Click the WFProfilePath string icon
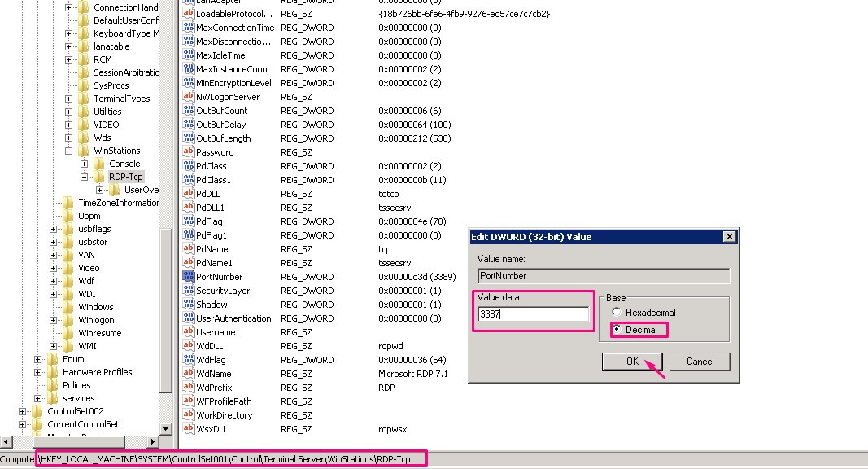868x469 pixels. (x=188, y=401)
